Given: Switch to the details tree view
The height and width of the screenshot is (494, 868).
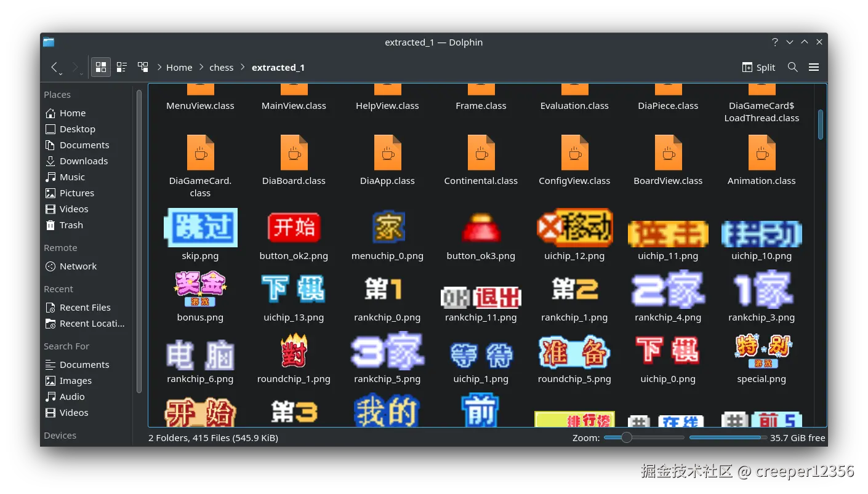Looking at the screenshot, I should [142, 67].
